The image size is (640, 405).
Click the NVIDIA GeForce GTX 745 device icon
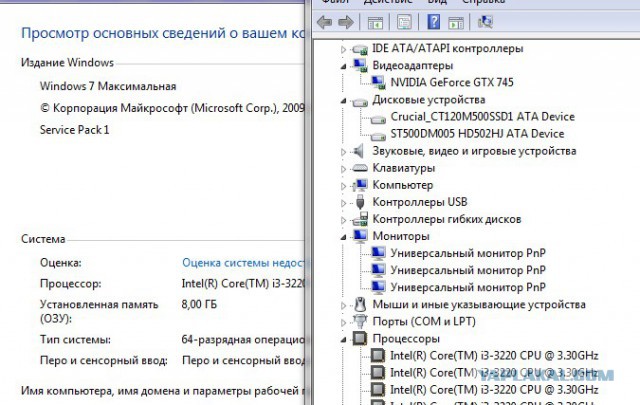point(378,82)
